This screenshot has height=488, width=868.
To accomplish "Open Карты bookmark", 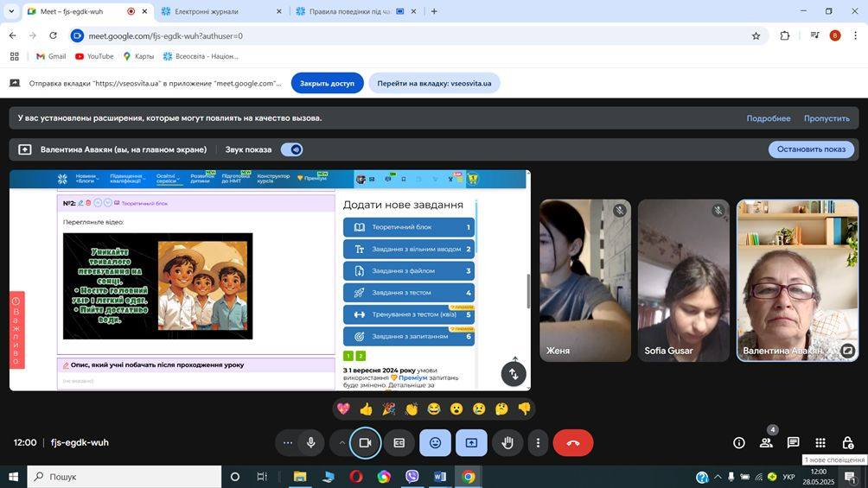I will [x=138, y=56].
